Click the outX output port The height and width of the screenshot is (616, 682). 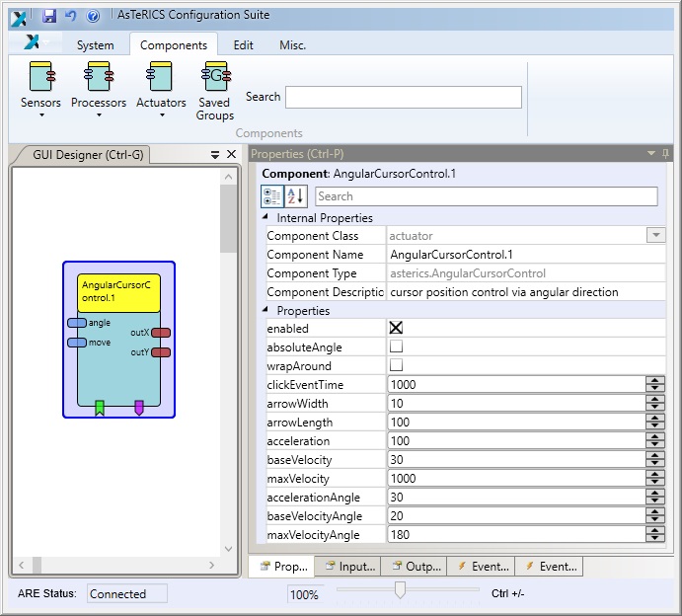pyautogui.click(x=161, y=333)
